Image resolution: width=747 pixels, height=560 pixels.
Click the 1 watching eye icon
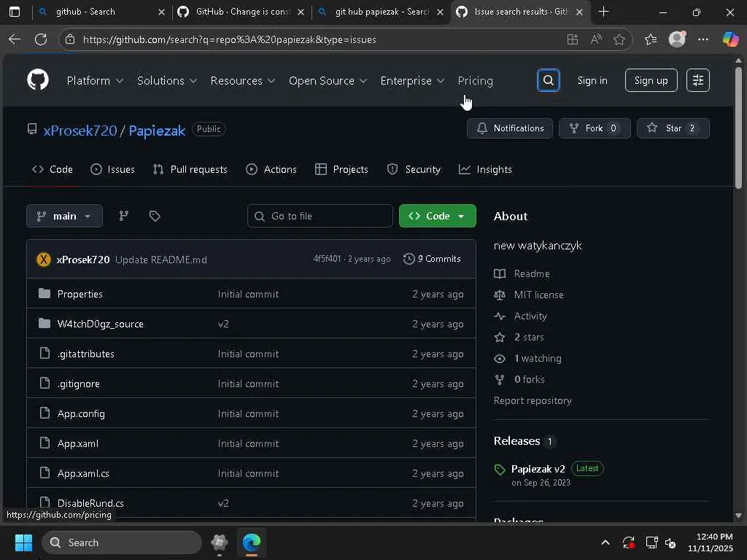coord(499,358)
